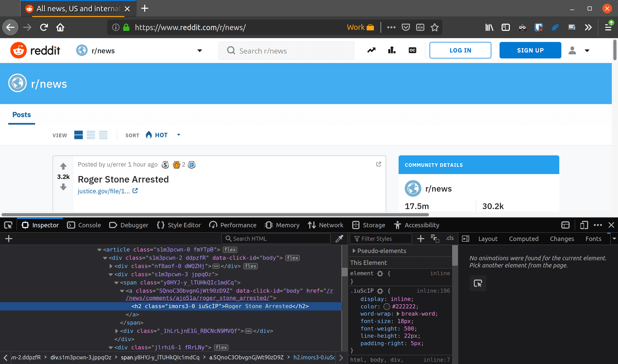Activate the element picker in DevTools

point(8,225)
